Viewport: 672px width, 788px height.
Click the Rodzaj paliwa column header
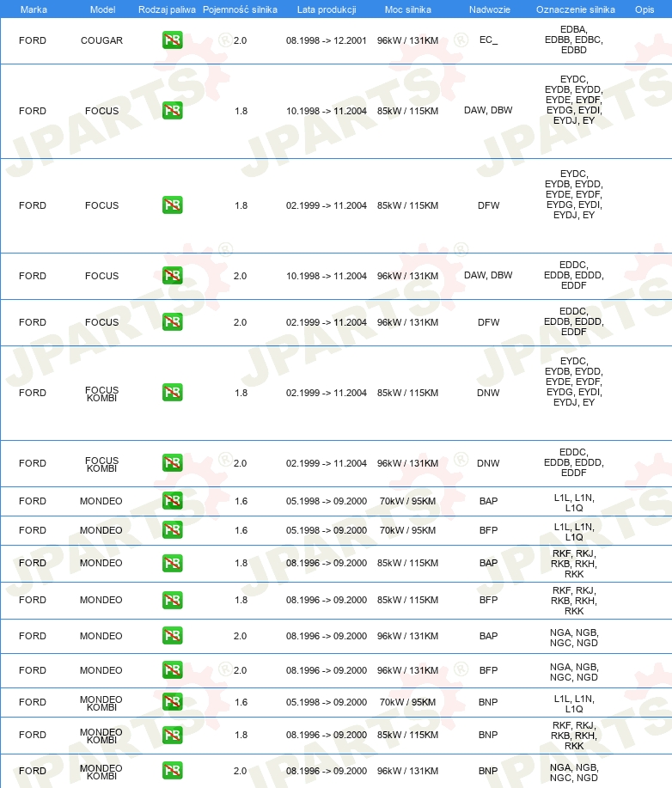[167, 9]
